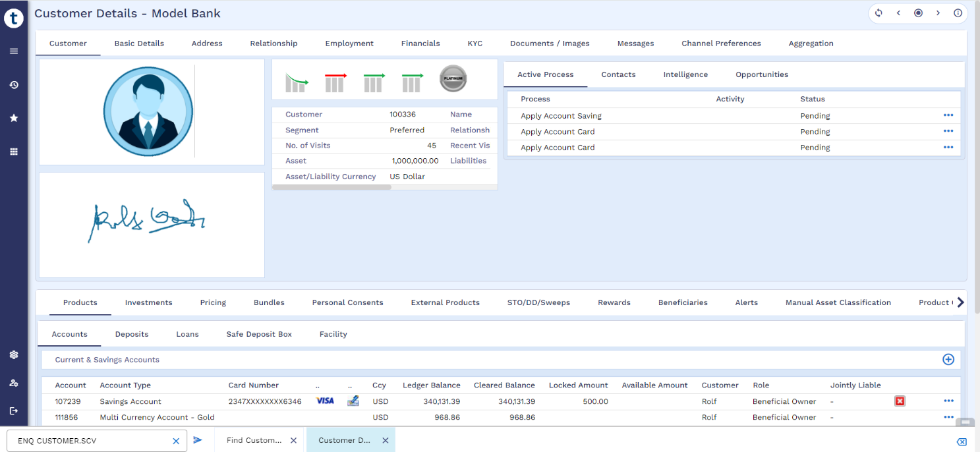Open more options for Apply Account Saving
Image resolution: width=980 pixels, height=452 pixels.
point(948,115)
